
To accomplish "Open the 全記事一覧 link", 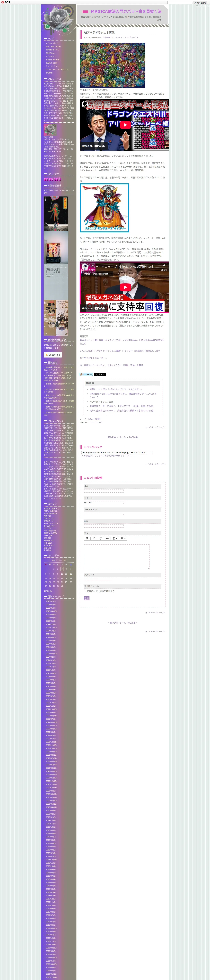I will pos(48,591).
